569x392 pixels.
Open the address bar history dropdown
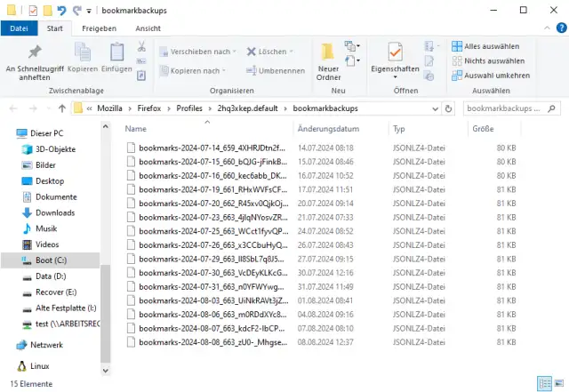click(435, 108)
